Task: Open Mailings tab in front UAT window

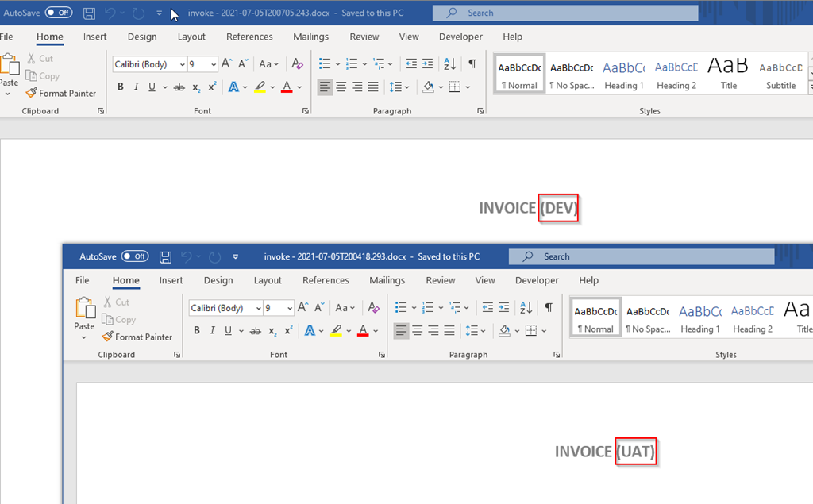Action: click(x=387, y=280)
